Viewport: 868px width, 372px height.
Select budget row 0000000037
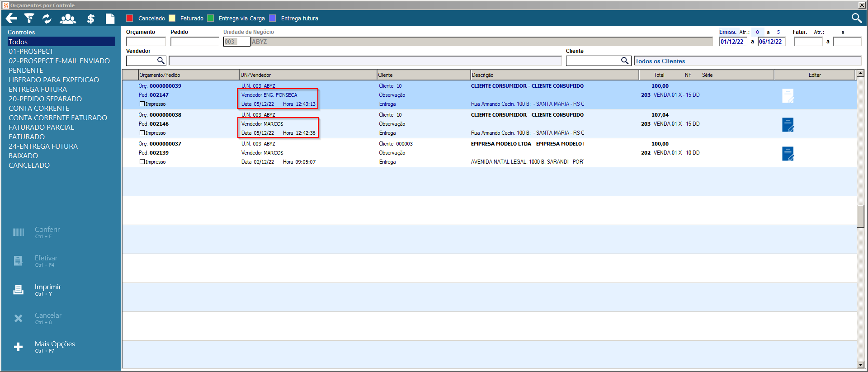tap(490, 153)
